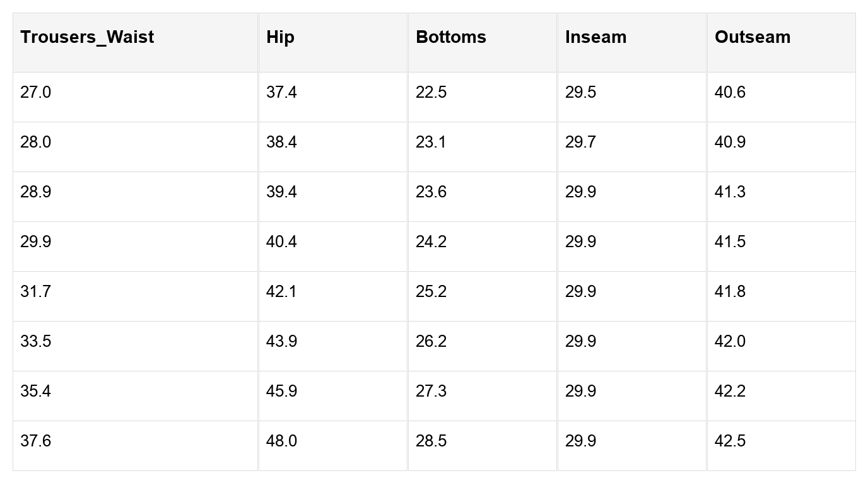Click hip cell showing 42.1

[281, 292]
